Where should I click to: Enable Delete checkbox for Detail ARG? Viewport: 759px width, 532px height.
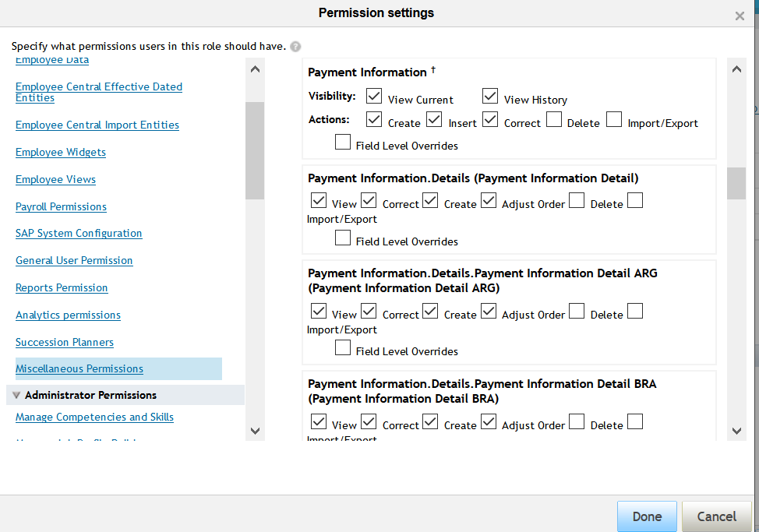577,311
